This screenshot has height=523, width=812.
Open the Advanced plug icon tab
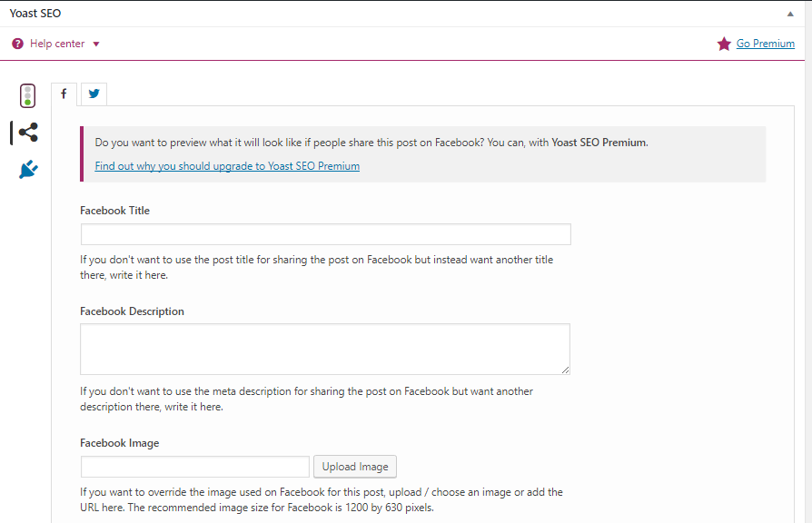pos(28,169)
